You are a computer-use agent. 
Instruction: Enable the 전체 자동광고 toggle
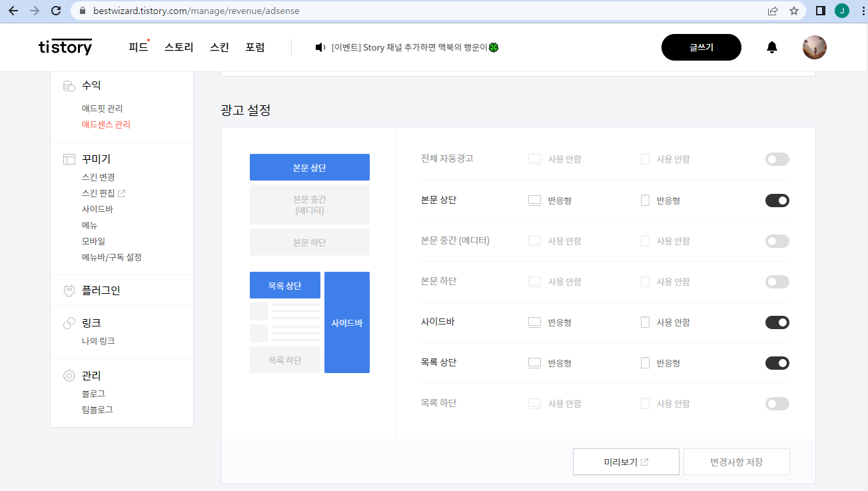777,159
